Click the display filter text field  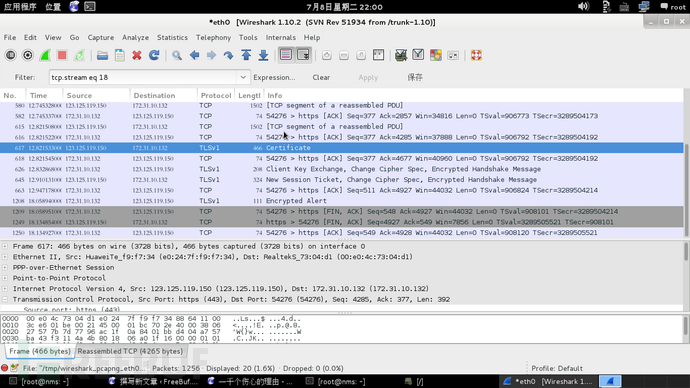coord(143,77)
